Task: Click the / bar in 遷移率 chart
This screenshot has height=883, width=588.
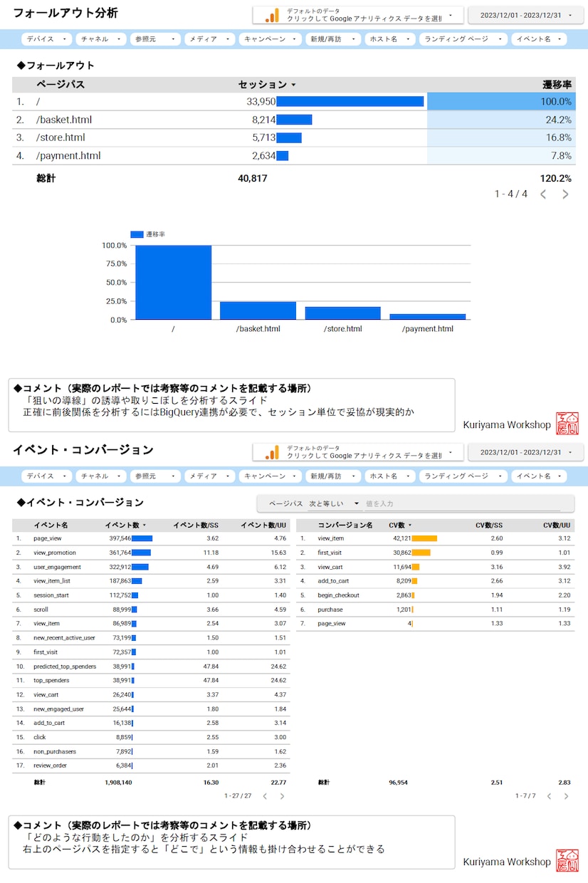Action: [x=174, y=282]
